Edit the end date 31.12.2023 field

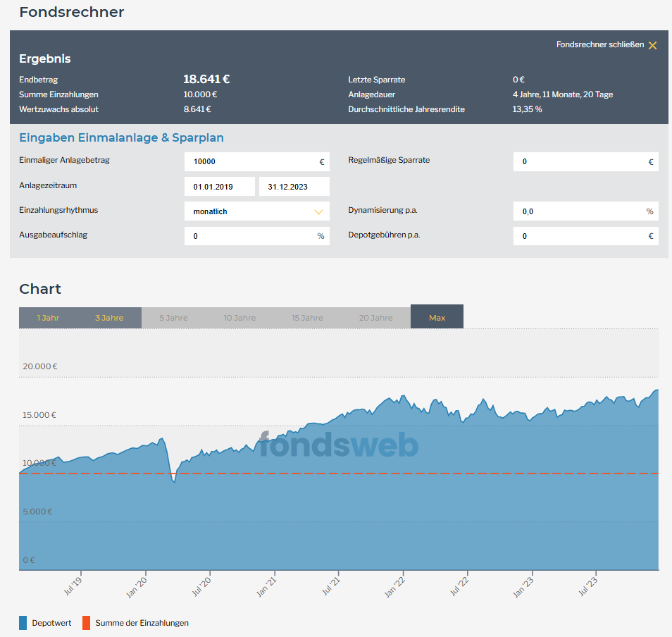pyautogui.click(x=294, y=187)
